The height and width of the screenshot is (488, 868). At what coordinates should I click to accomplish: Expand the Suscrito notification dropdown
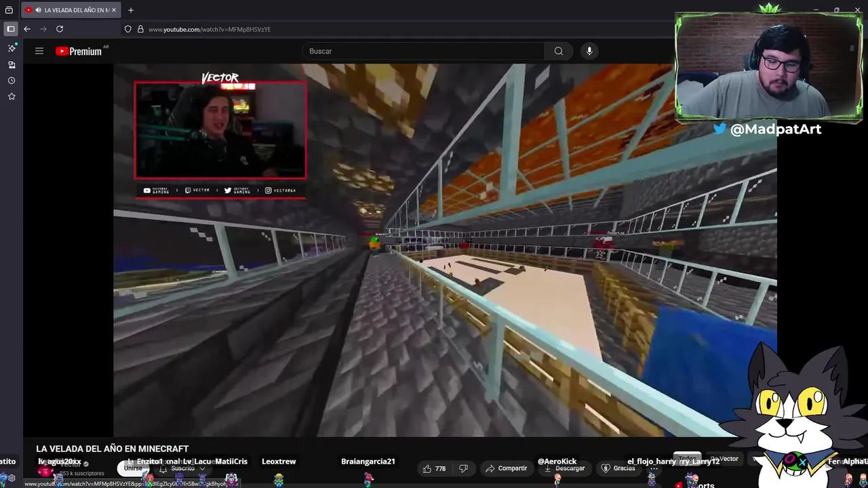tap(182, 468)
